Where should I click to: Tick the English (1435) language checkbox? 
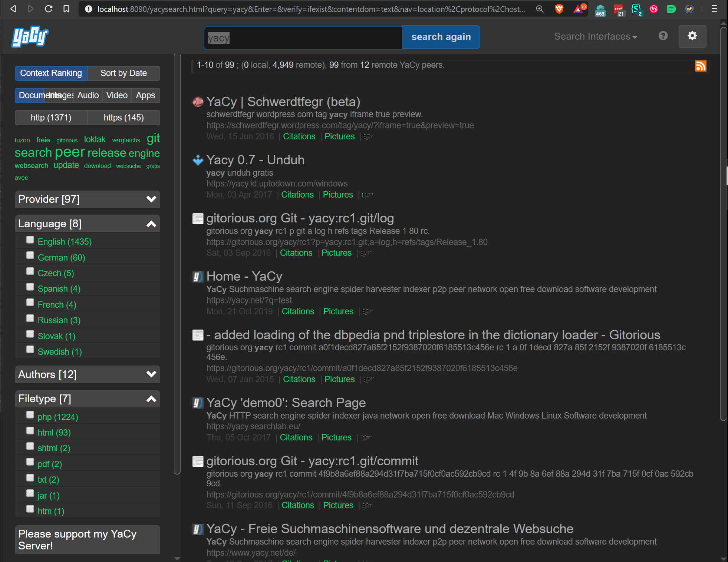(x=30, y=240)
